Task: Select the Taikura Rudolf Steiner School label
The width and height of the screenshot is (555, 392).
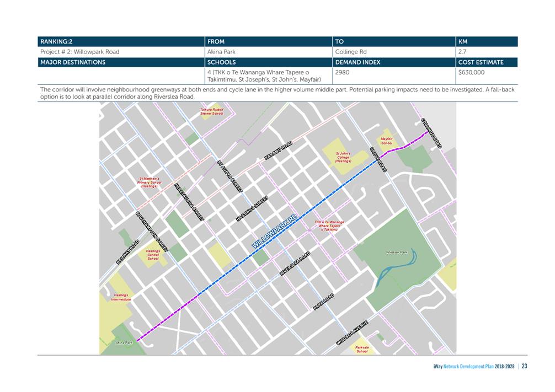Action: point(212,111)
